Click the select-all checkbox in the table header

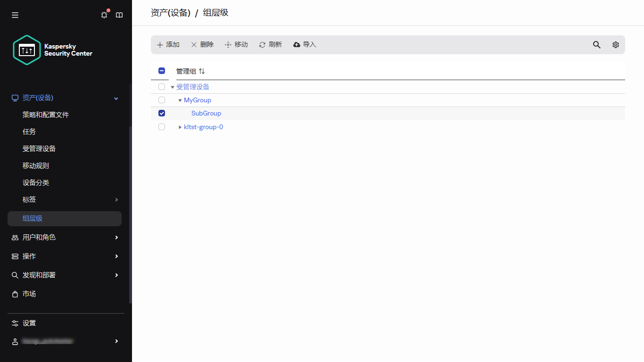pyautogui.click(x=162, y=70)
